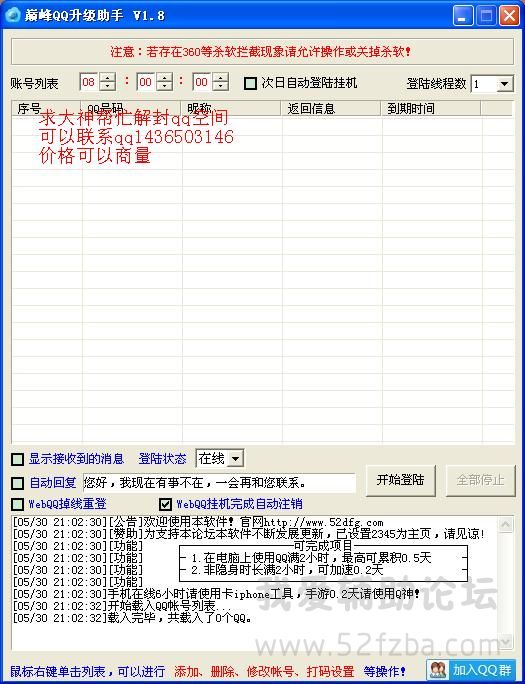Click log scrollbar up arrow

(506, 524)
